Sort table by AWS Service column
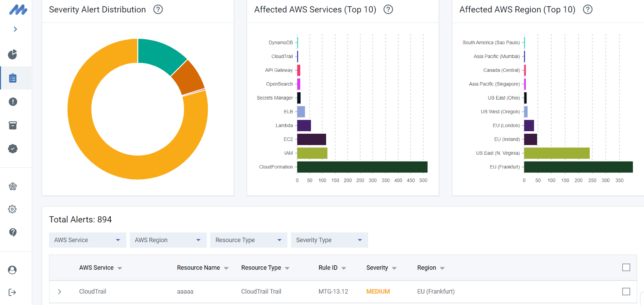Viewport: 644px width, 305px height. (x=100, y=268)
